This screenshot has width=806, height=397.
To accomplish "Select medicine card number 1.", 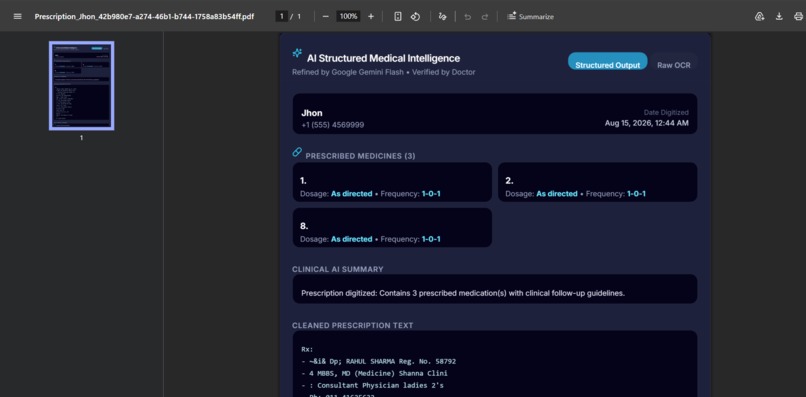I will click(392, 182).
